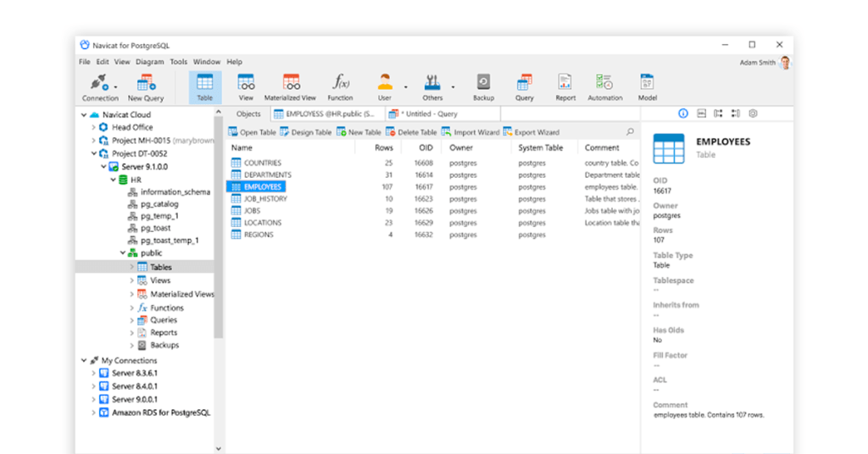Select the LOCATIONS table row
868x454 pixels.
pyautogui.click(x=433, y=223)
